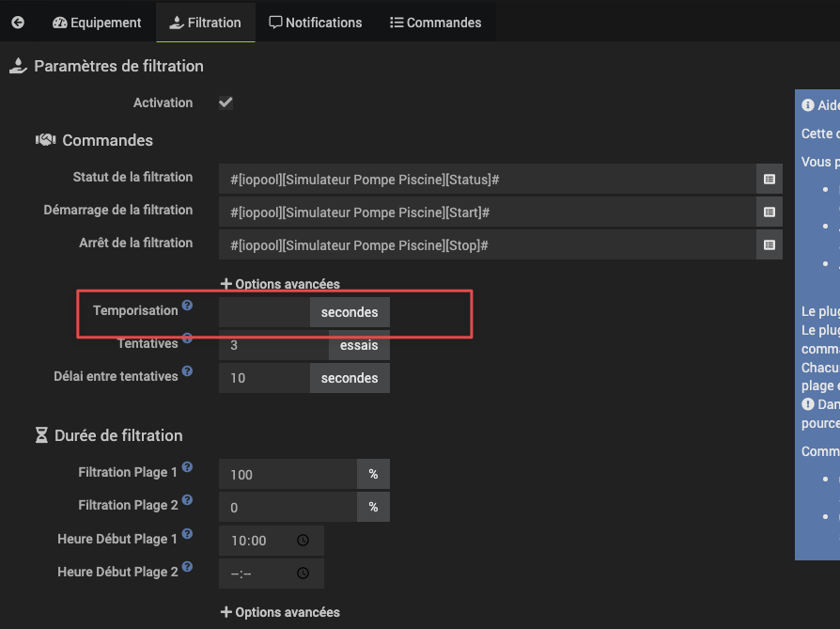Click the Statut de la filtration field

pos(488,179)
